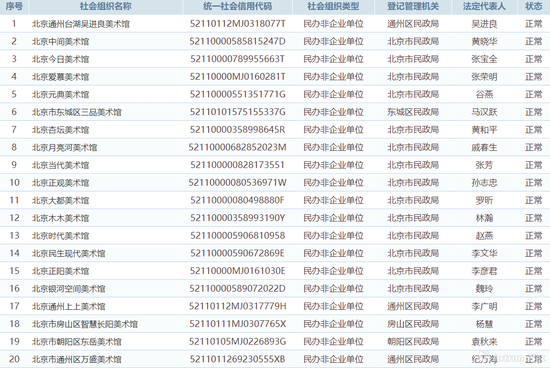The image size is (550, 368).
Task: Open 北京月亮河美术馆 entry
Action: [65, 147]
